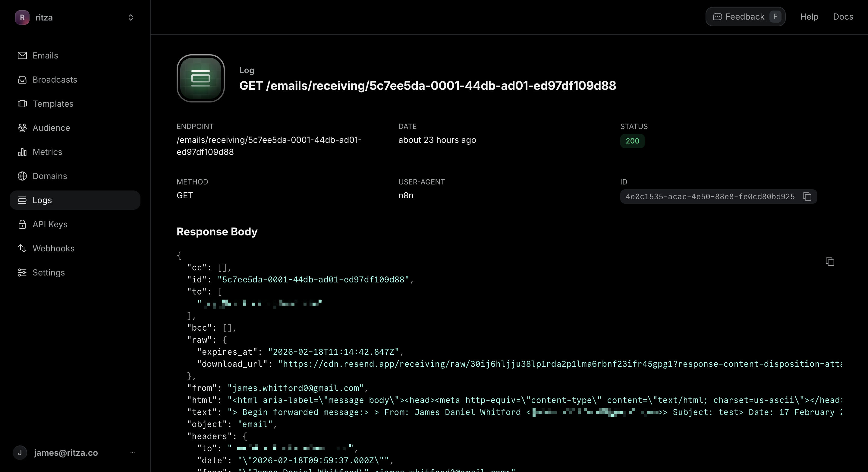Open Audience using the people icon

(22, 128)
